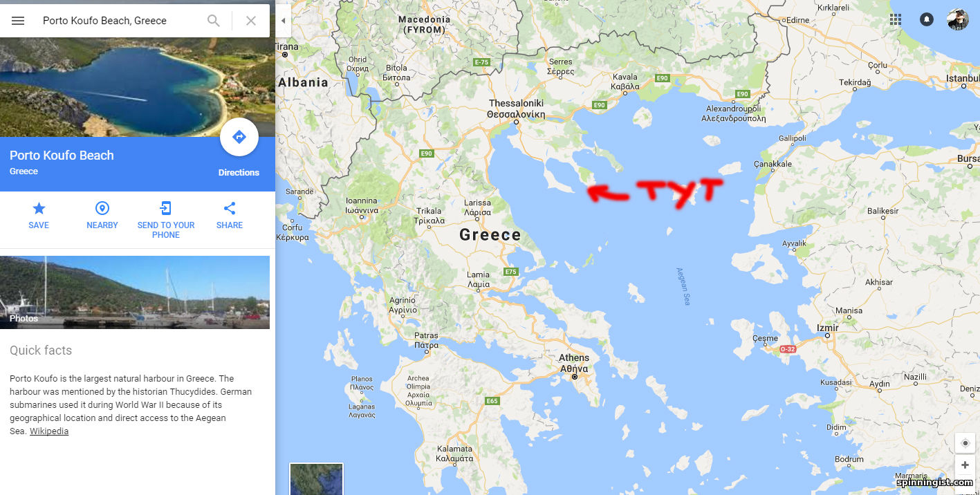Open the Google apps grid
The height and width of the screenshot is (495, 980).
pos(896,19)
